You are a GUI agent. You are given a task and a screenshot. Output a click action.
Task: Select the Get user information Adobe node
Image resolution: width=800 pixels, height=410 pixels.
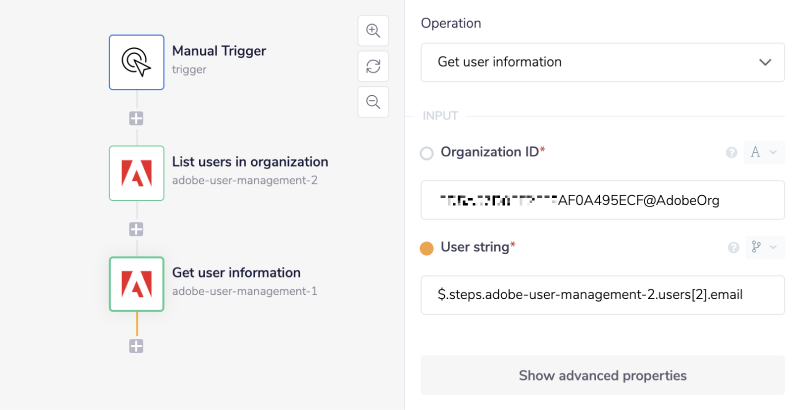[x=136, y=284]
